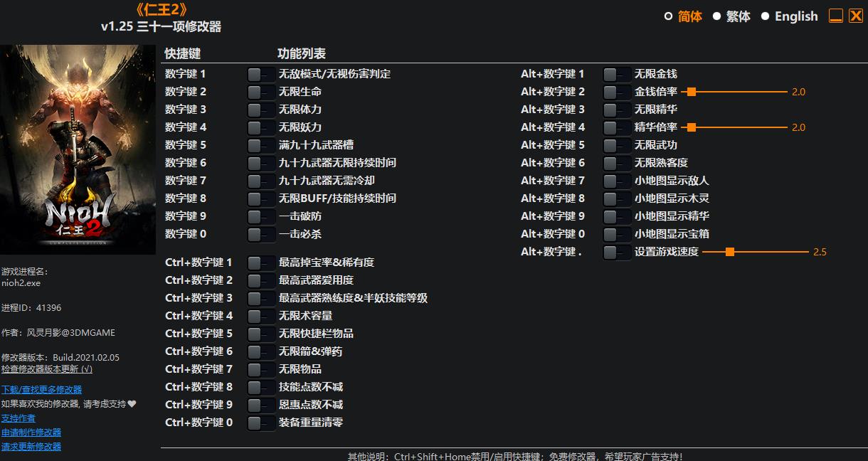Click the Build.2021.02.05 version text
The image size is (868, 461).
[86, 358]
